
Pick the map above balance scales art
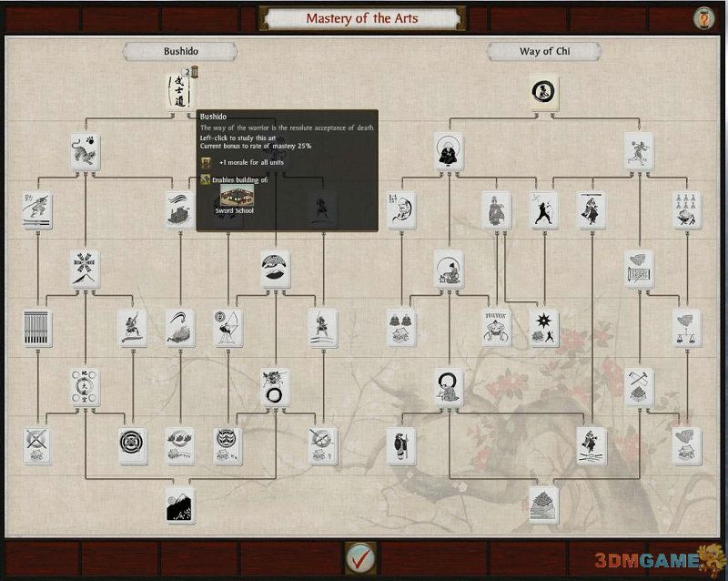pos(687,328)
